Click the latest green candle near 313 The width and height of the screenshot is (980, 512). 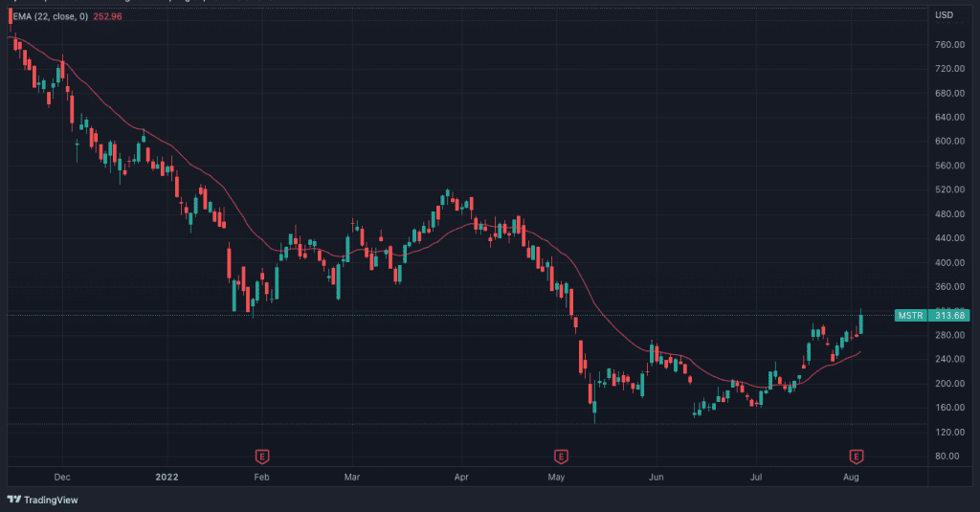point(861,323)
